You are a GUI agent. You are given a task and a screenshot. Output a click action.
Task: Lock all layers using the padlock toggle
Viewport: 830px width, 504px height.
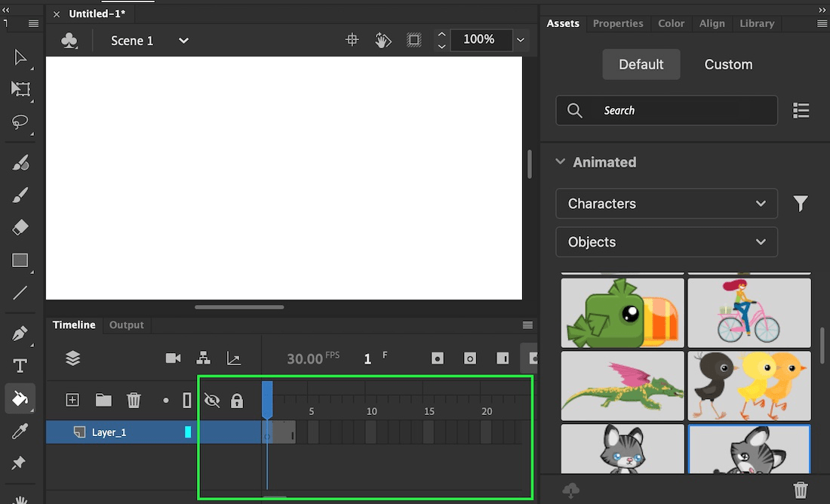(x=238, y=400)
